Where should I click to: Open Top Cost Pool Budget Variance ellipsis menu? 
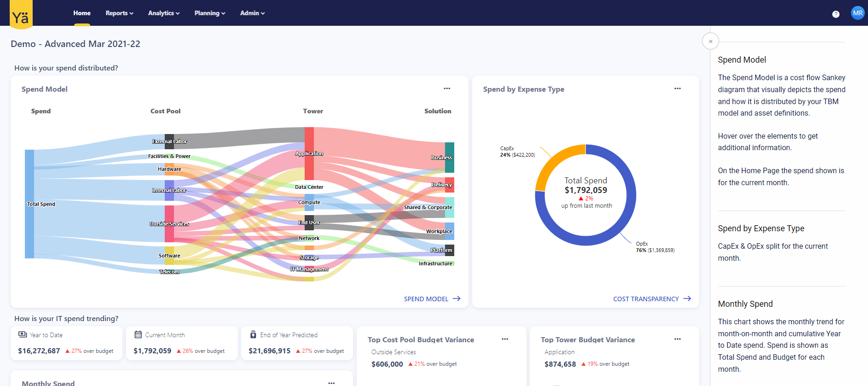[x=505, y=339]
